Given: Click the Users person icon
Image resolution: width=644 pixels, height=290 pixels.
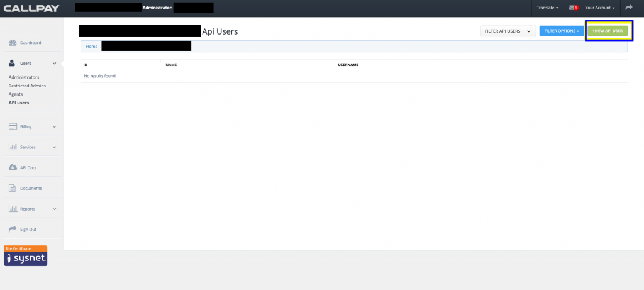Looking at the screenshot, I should 13,64.
